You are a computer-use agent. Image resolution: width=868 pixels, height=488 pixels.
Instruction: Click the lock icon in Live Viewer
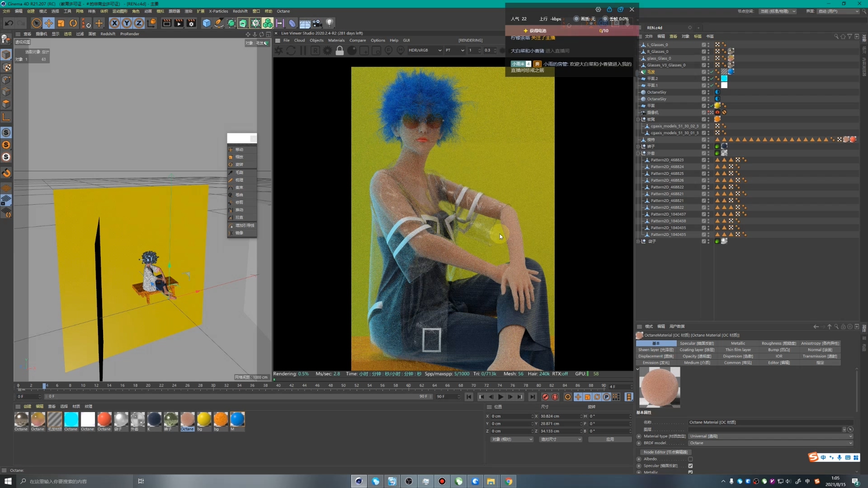(340, 51)
